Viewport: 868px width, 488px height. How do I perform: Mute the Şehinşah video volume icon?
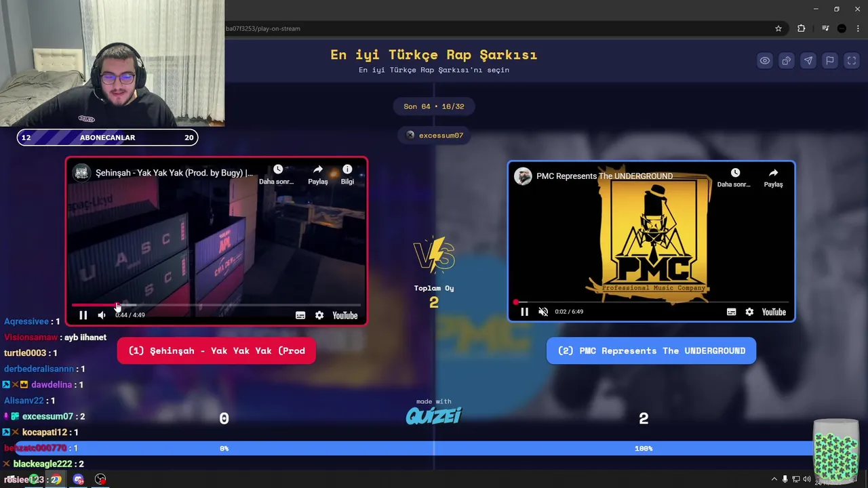(x=102, y=315)
